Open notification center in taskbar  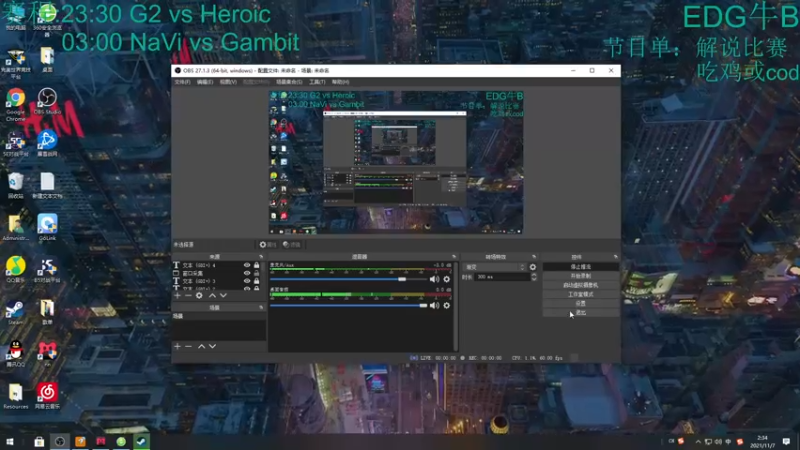tap(786, 441)
